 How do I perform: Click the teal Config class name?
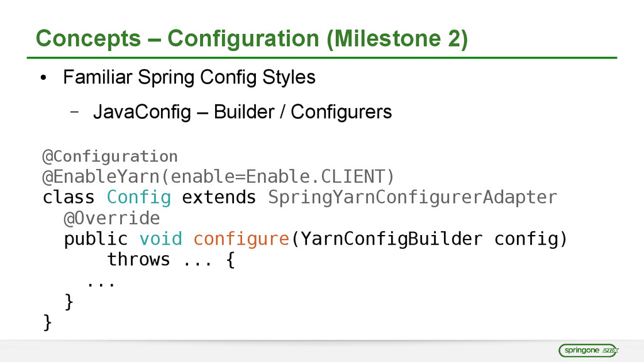pyautogui.click(x=138, y=197)
